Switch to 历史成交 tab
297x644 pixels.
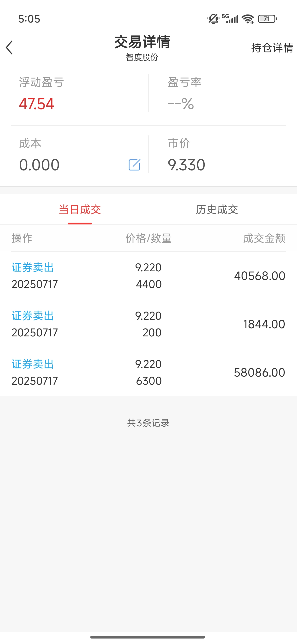(217, 210)
